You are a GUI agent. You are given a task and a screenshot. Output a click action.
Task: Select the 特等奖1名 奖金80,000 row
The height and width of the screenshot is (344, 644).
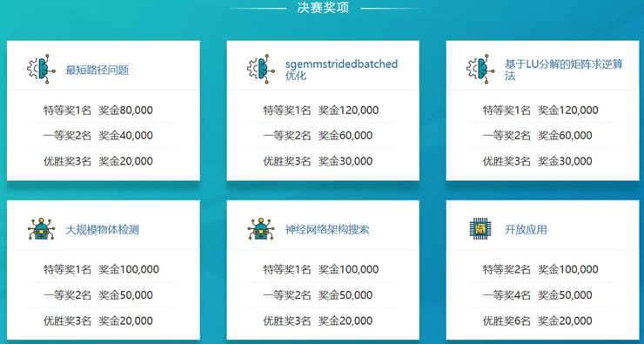point(104,110)
